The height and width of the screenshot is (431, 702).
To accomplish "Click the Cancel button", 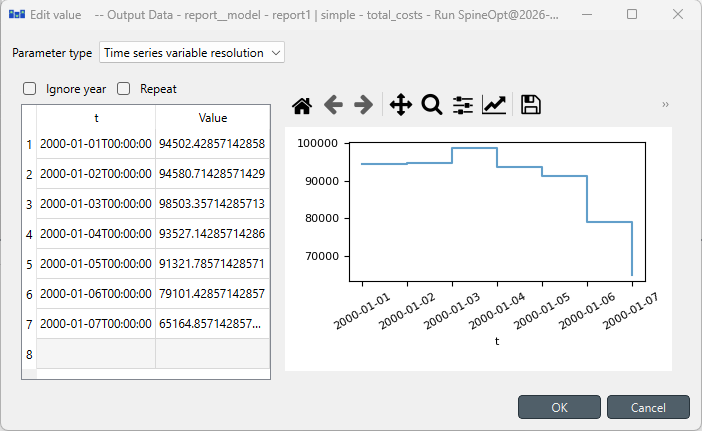I will point(648,407).
